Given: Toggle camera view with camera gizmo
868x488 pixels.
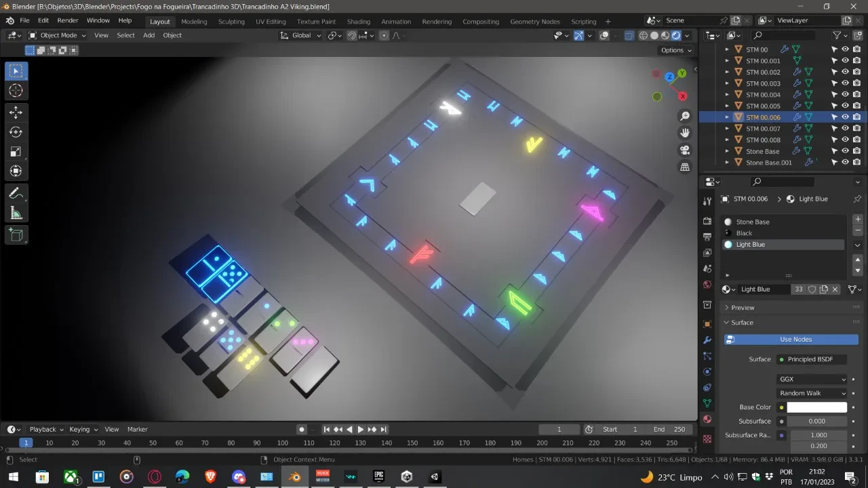Looking at the screenshot, I should [685, 150].
